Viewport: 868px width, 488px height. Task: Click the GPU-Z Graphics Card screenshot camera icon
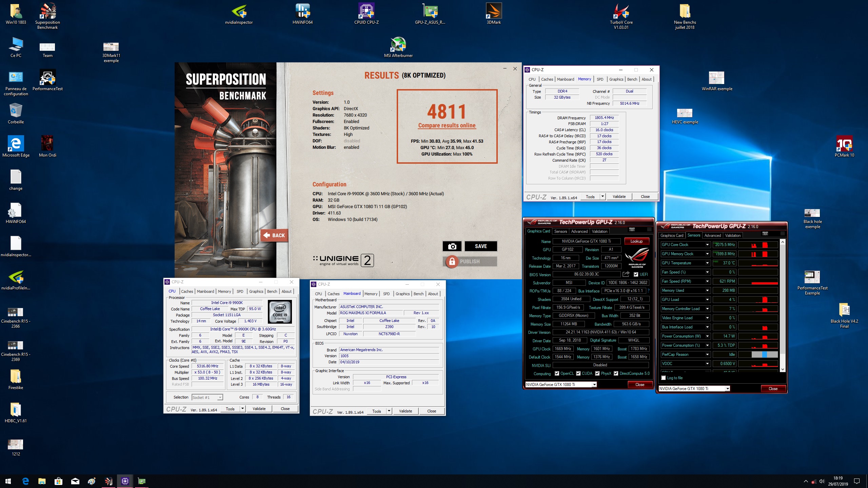pos(632,229)
